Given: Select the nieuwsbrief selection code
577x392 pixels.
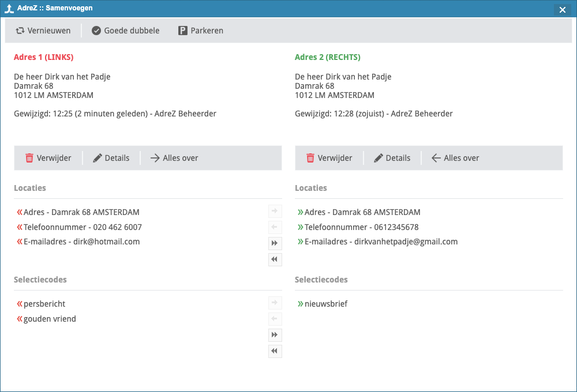Looking at the screenshot, I should pyautogui.click(x=326, y=304).
